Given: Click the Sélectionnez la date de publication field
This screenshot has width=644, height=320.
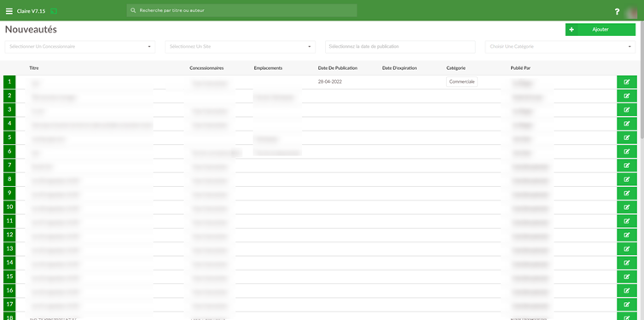Looking at the screenshot, I should click(x=400, y=47).
